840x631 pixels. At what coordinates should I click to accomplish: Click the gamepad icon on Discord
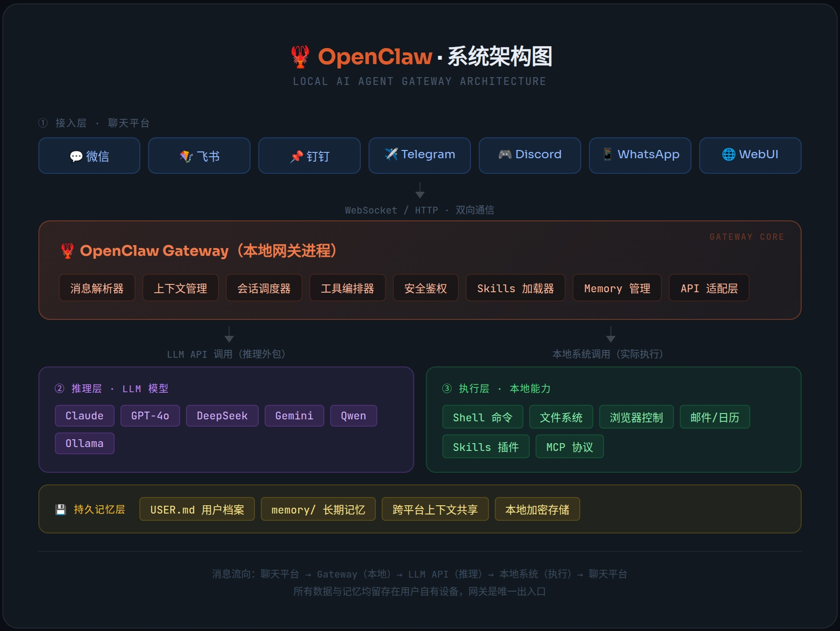[x=505, y=154]
